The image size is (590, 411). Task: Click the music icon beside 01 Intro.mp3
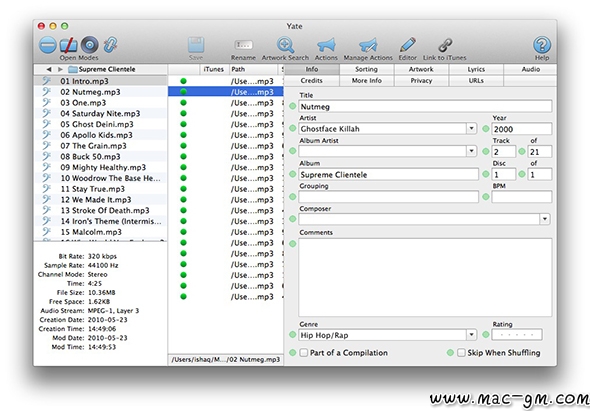(x=46, y=81)
